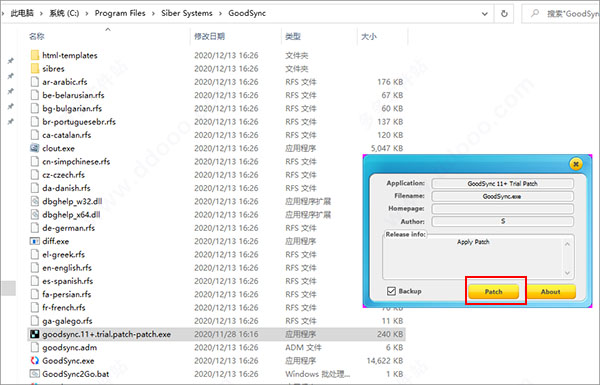Go to Siber Systems in breadcrumb
The width and height of the screenshot is (600, 385).
pyautogui.click(x=187, y=13)
